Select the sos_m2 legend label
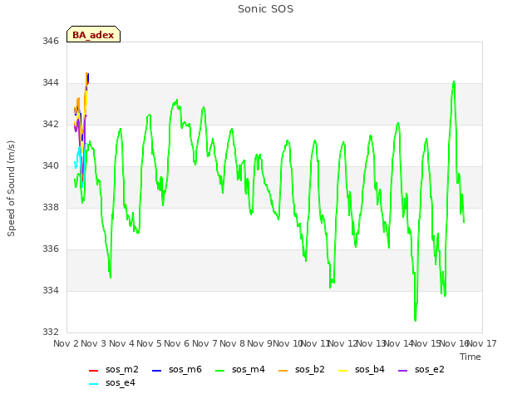The height and width of the screenshot is (399, 532). coord(122,369)
